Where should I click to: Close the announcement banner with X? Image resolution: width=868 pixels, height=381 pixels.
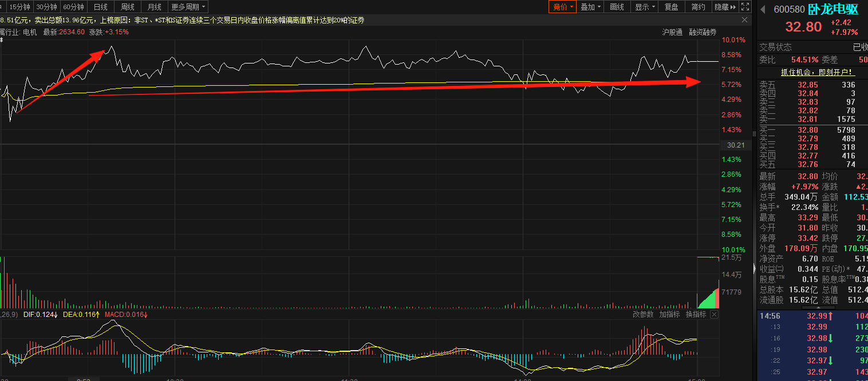coord(745,20)
